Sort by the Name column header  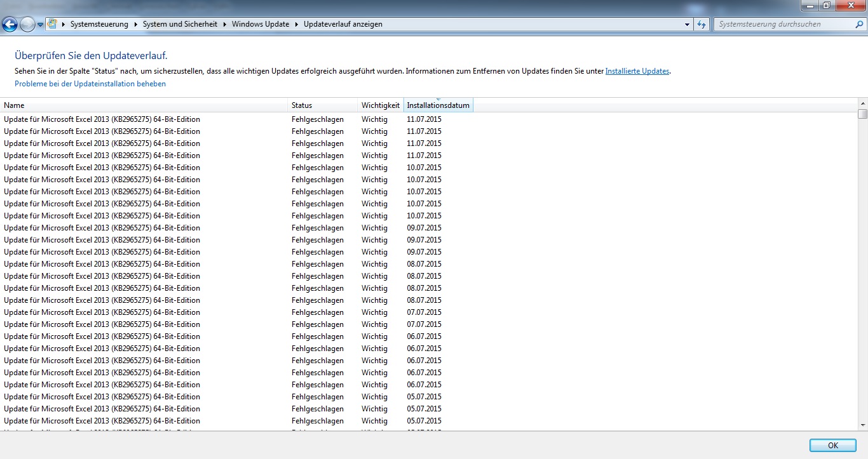click(x=144, y=105)
